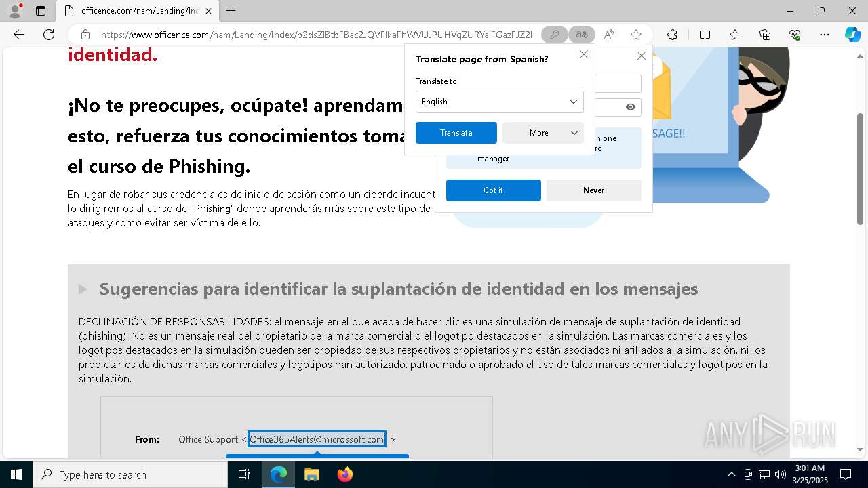This screenshot has width=868, height=488.
Task: Expand the More options dropdown
Action: [543, 133]
